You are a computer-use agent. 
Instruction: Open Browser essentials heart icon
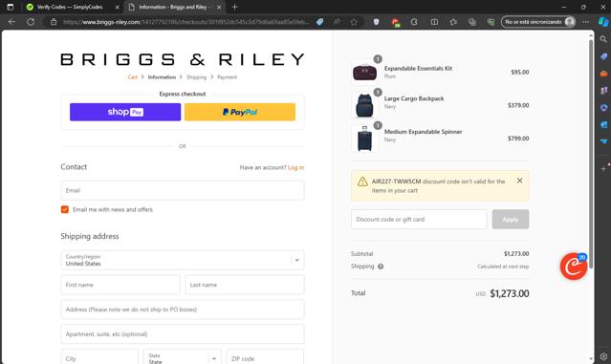(x=491, y=22)
